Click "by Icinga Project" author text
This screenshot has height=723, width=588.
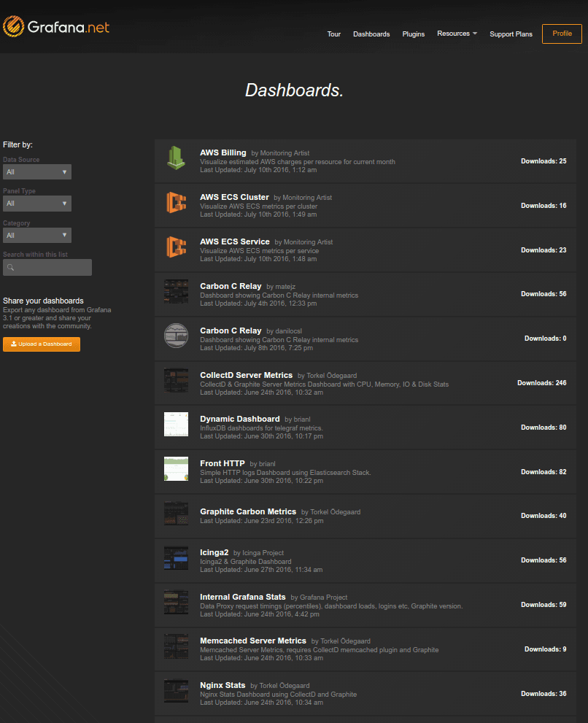(258, 553)
